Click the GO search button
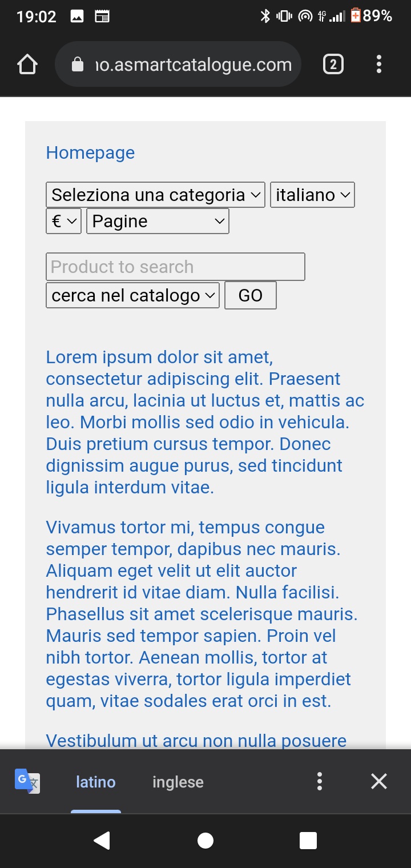This screenshot has height=868, width=411. (251, 295)
